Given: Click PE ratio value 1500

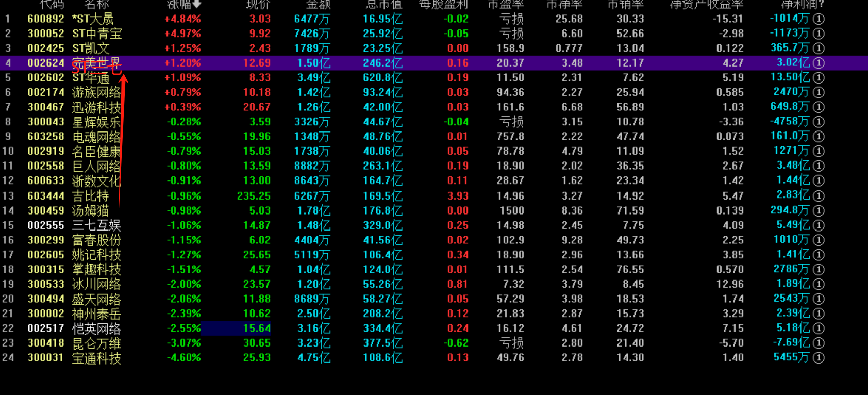Looking at the screenshot, I should 511,210.
